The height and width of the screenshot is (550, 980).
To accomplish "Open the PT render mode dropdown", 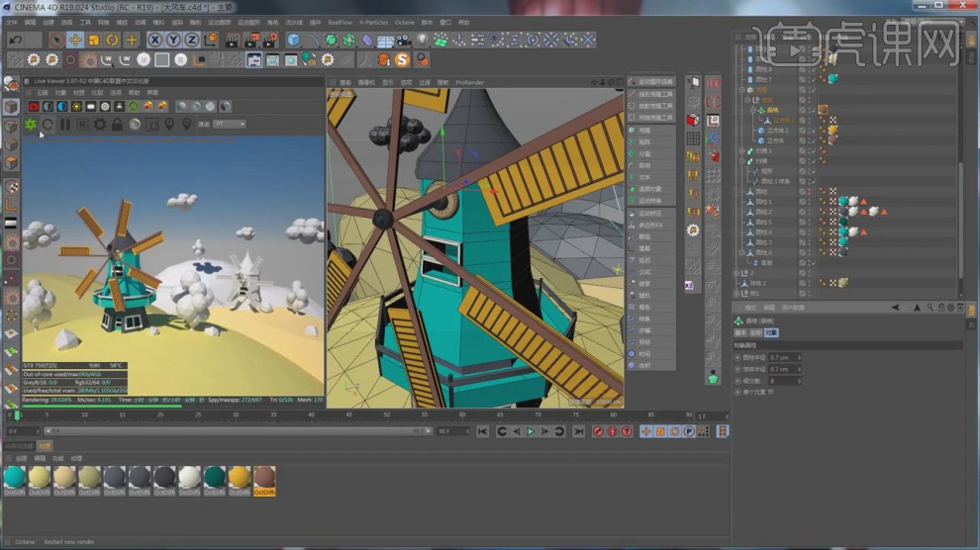I will [230, 124].
